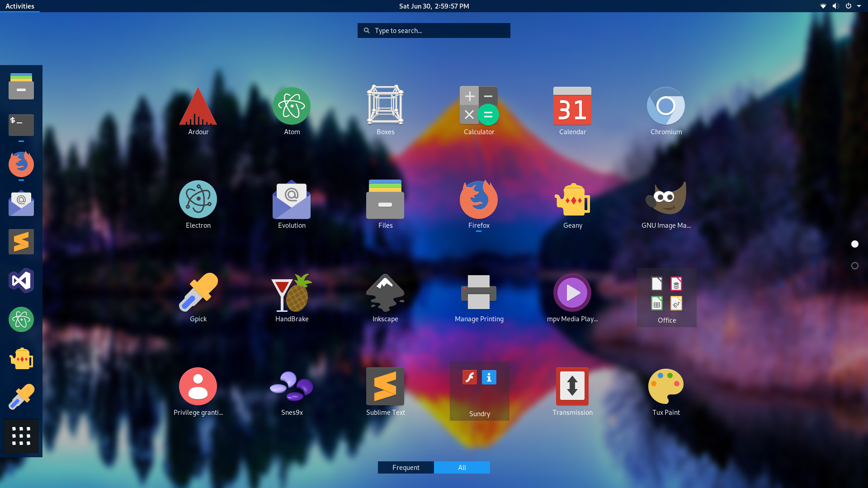Go to the first app page indicator
Image resolution: width=868 pixels, height=488 pixels.
point(855,244)
